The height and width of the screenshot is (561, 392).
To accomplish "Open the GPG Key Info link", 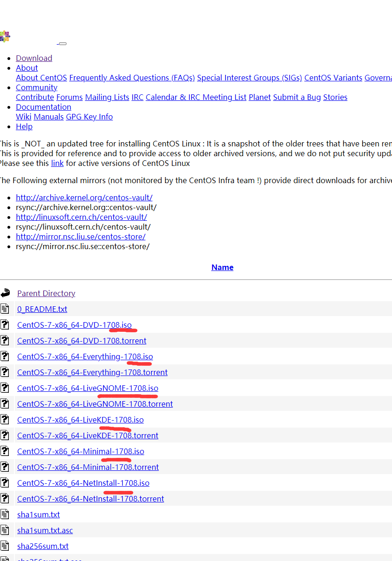I will click(x=89, y=117).
